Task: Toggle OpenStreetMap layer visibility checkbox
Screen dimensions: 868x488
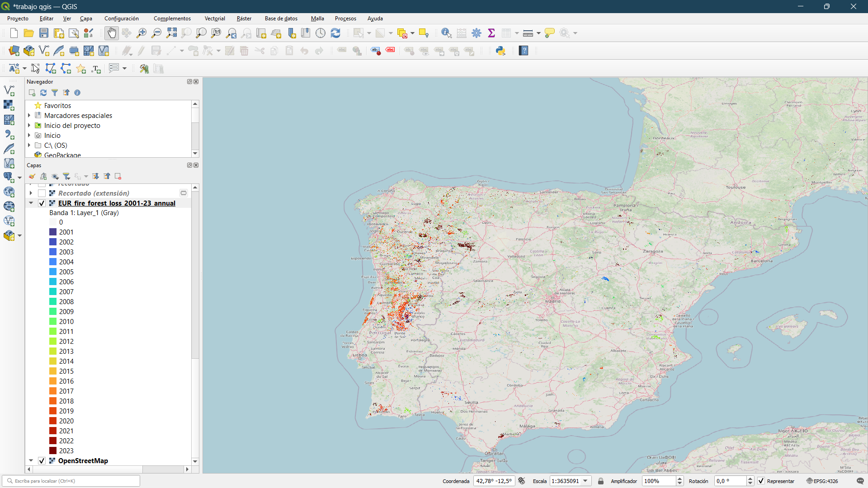Action: [x=42, y=461]
